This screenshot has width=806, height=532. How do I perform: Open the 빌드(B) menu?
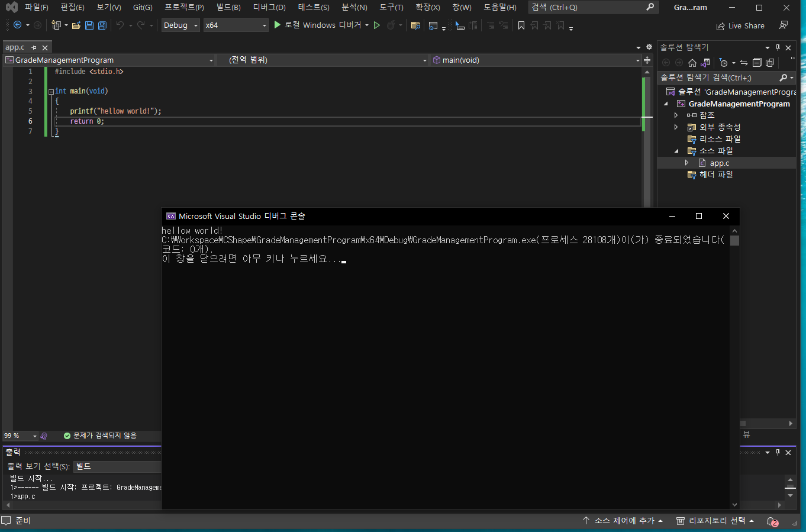pos(228,7)
